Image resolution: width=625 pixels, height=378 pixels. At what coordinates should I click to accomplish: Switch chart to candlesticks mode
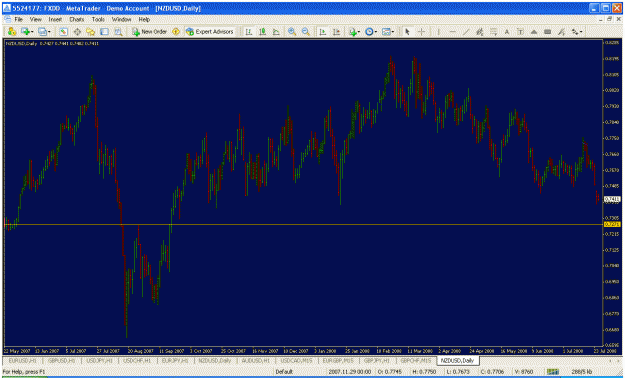[262, 32]
